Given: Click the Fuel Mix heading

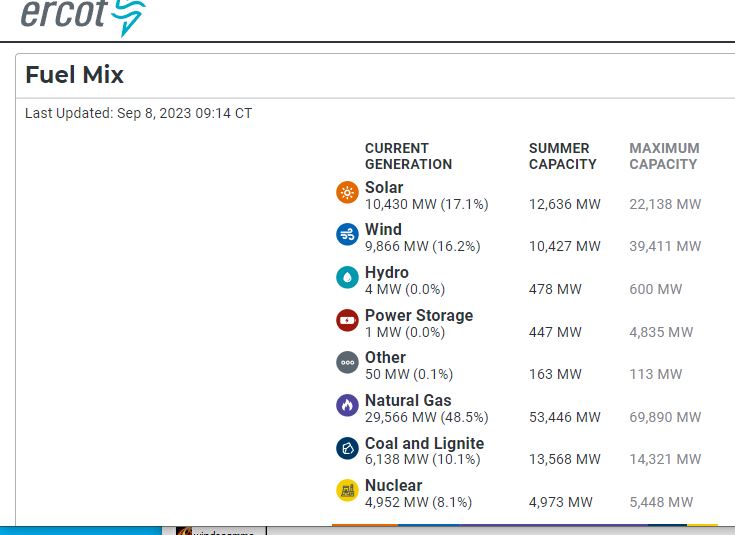Looking at the screenshot, I should [x=74, y=75].
